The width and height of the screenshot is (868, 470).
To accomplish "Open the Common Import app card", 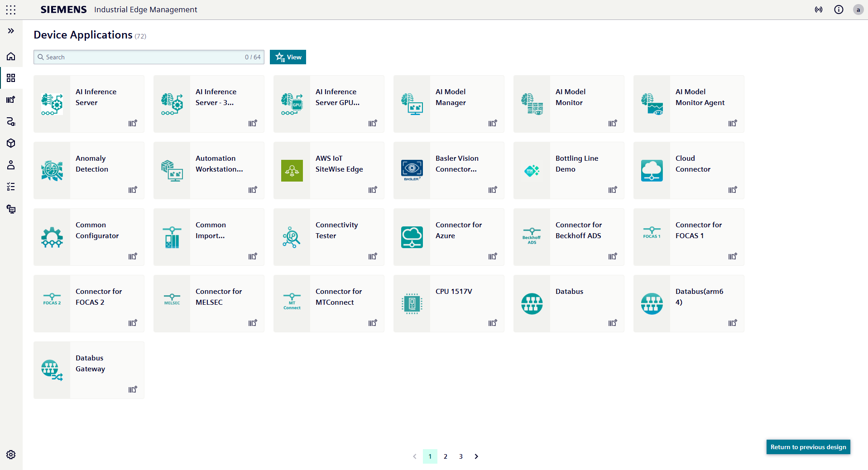I will pyautogui.click(x=209, y=237).
